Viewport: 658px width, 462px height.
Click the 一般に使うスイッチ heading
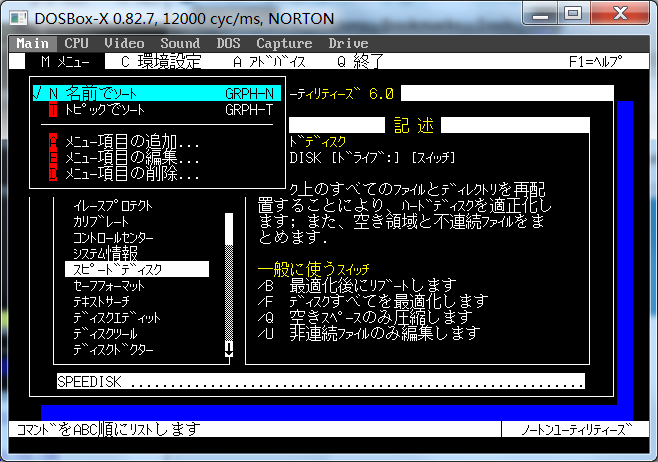click(x=313, y=269)
